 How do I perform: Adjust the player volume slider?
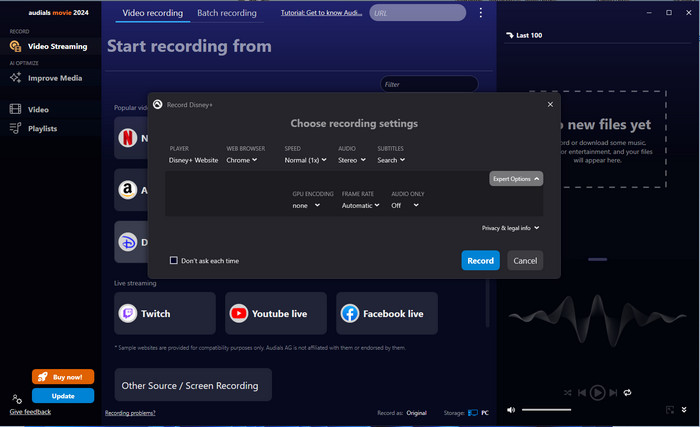tap(546, 410)
